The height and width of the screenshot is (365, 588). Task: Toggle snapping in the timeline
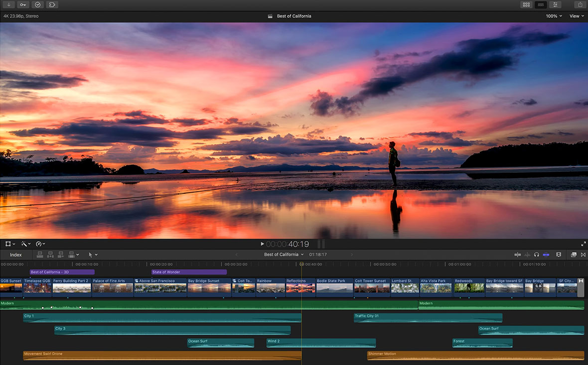(518, 254)
